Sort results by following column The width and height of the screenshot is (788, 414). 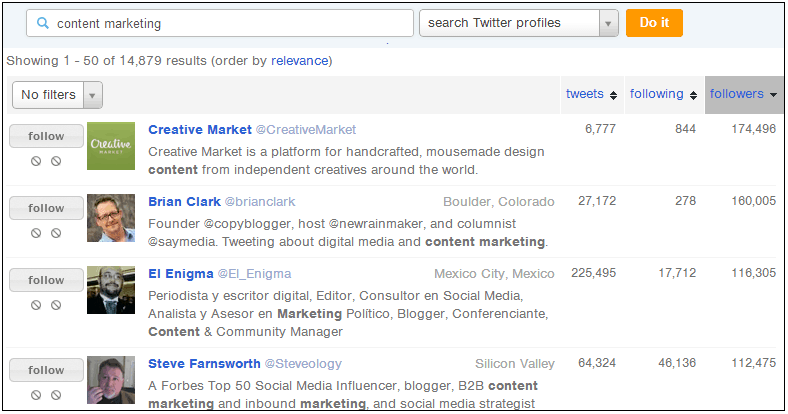663,94
